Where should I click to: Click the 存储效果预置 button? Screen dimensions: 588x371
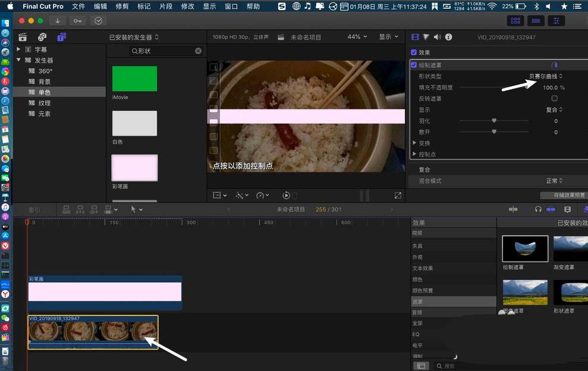[x=562, y=195]
